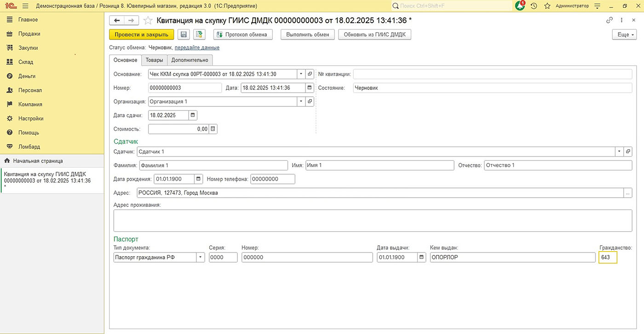Click the Имя input field
The width and height of the screenshot is (644, 334).
coord(379,165)
